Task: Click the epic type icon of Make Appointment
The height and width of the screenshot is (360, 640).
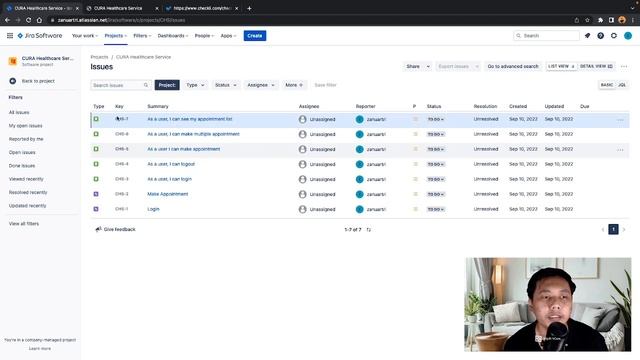Action: [x=96, y=194]
